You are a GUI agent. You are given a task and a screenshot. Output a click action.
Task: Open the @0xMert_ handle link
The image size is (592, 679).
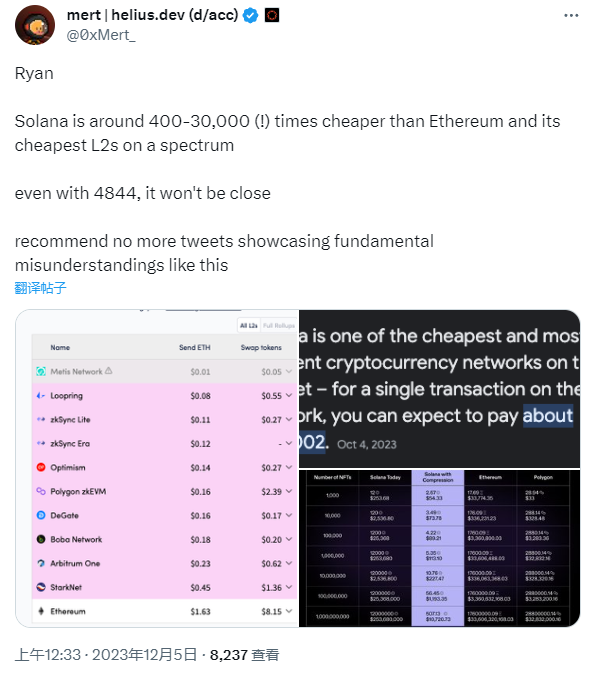(101, 35)
